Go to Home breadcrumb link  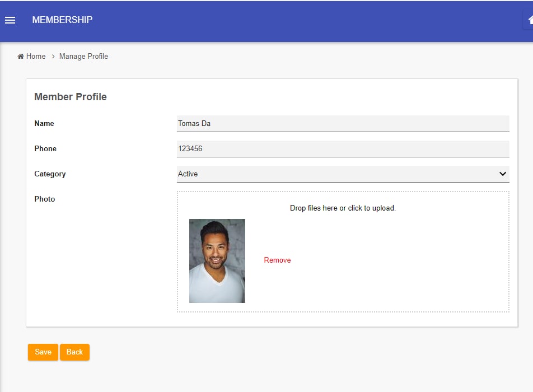coord(36,56)
